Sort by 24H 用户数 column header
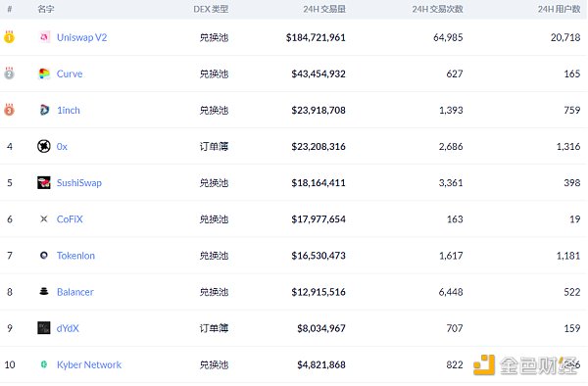 (560, 9)
